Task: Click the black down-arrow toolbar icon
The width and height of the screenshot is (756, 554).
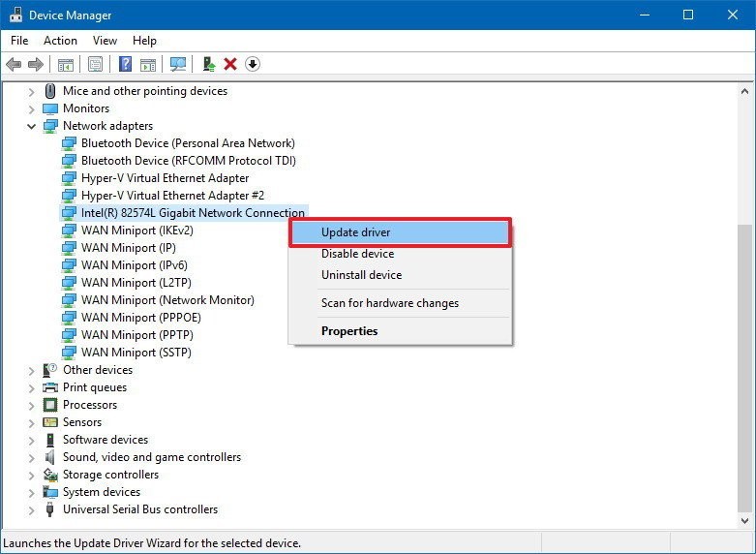Action: pos(253,65)
